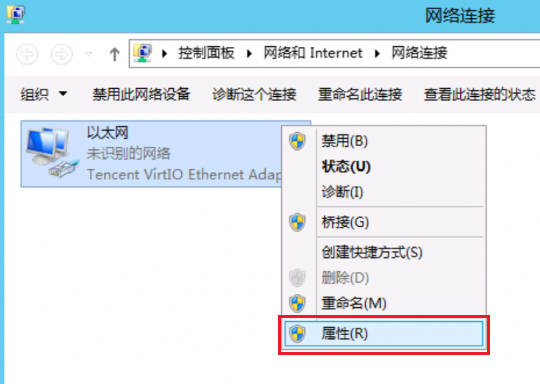Screen dimensions: 540x384
Task: Click the back navigation arrow
Action: point(27,54)
